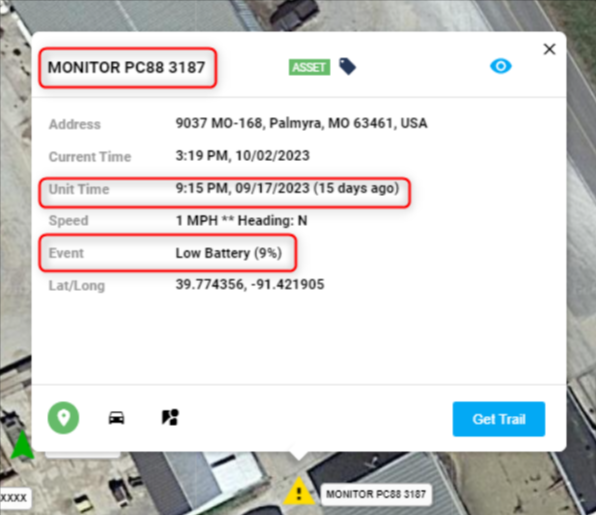Select the car icon in popup footer
The width and height of the screenshot is (596, 515).
116,418
